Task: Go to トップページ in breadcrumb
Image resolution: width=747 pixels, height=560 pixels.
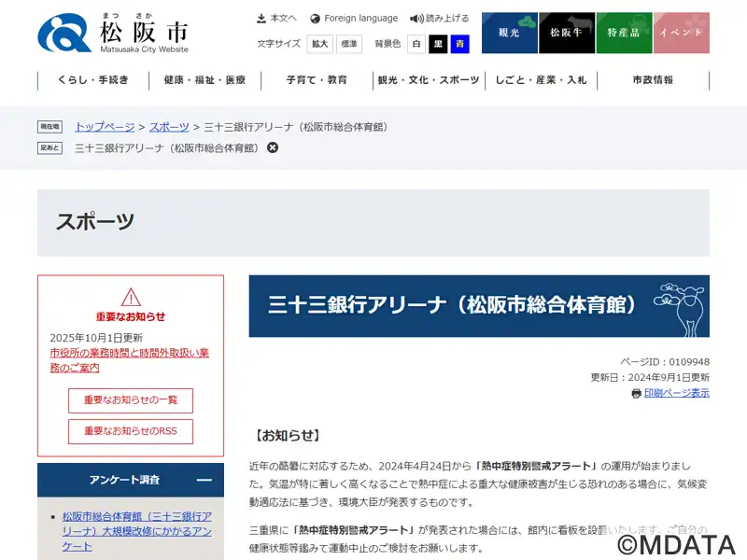Action: pos(105,126)
